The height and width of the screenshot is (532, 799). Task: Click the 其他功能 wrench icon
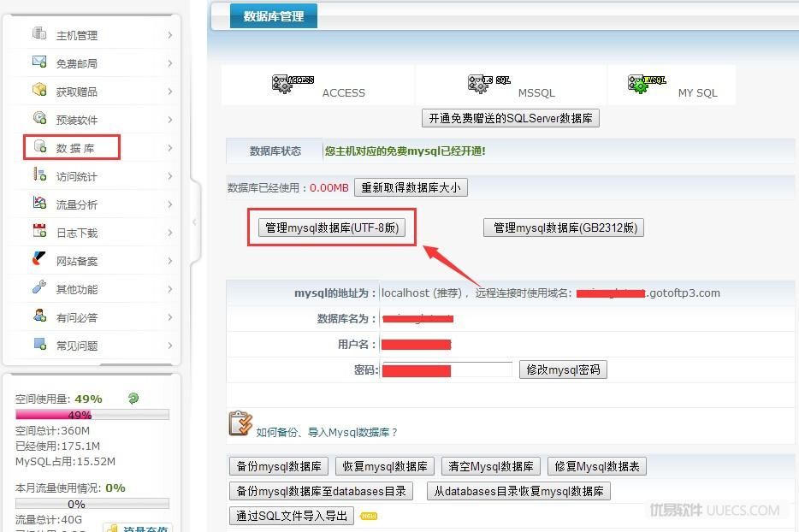coord(39,287)
